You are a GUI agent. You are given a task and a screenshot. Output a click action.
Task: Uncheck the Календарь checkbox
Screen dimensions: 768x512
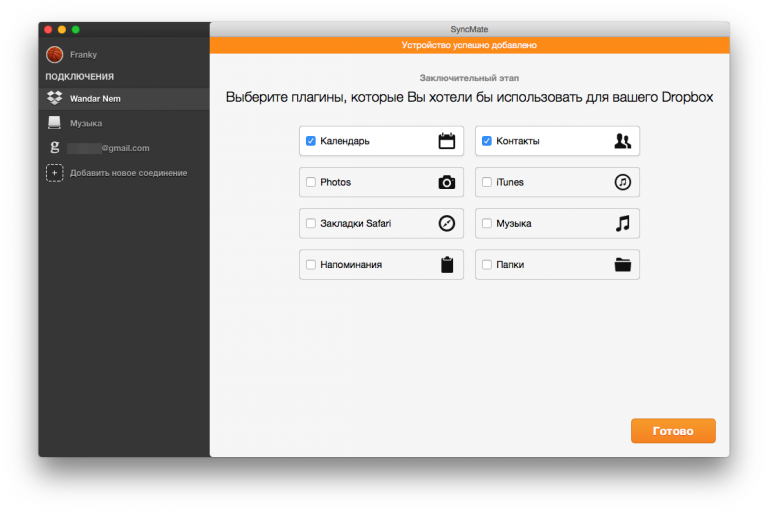click(311, 141)
